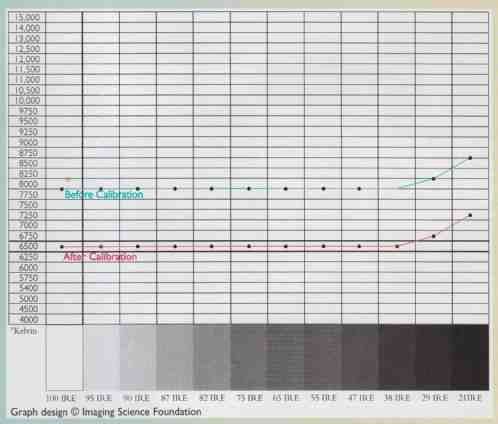Click the '100 IRE' label on bottom axis
This screenshot has width=498, height=424.
pos(61,398)
